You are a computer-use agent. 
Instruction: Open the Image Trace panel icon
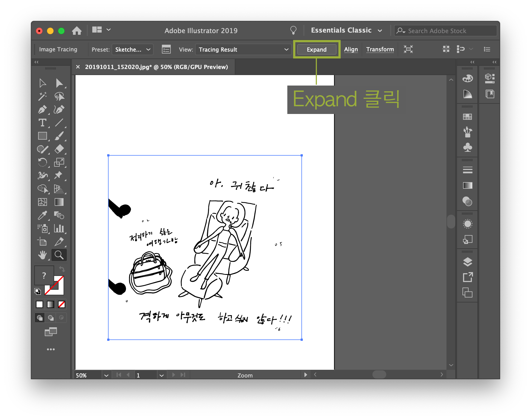(166, 49)
